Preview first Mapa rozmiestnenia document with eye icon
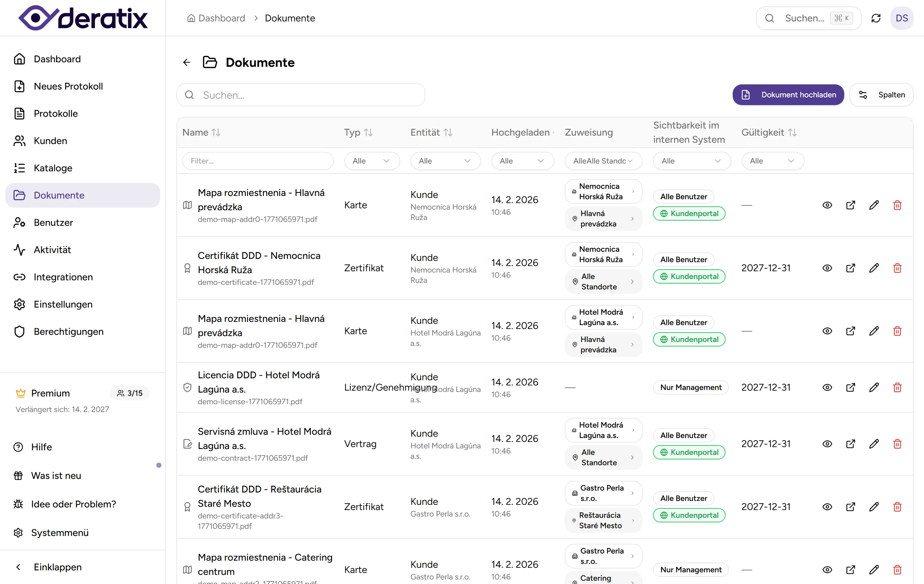This screenshot has width=924, height=584. pos(827,205)
